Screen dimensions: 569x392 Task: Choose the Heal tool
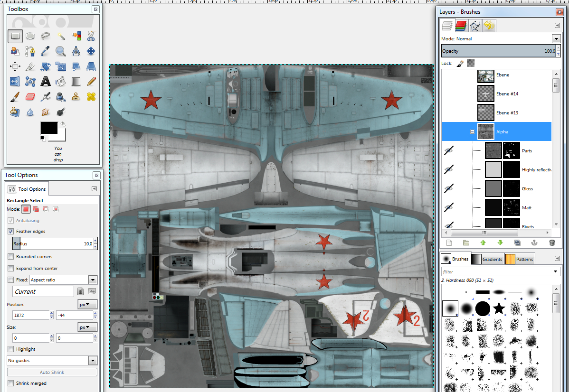point(91,97)
